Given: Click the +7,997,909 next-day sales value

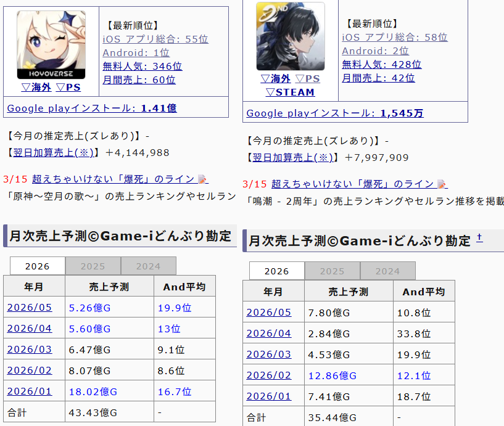Looking at the screenshot, I should [377, 157].
